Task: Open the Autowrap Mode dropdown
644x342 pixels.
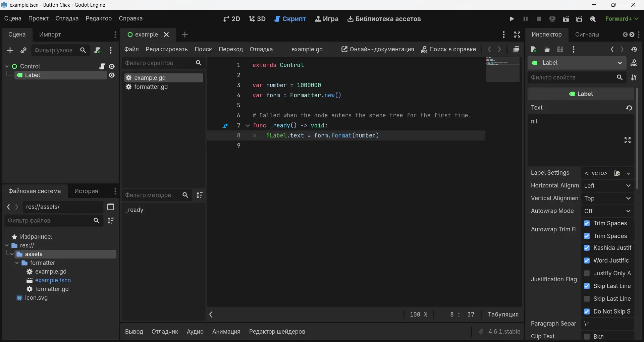Action: pos(607,211)
